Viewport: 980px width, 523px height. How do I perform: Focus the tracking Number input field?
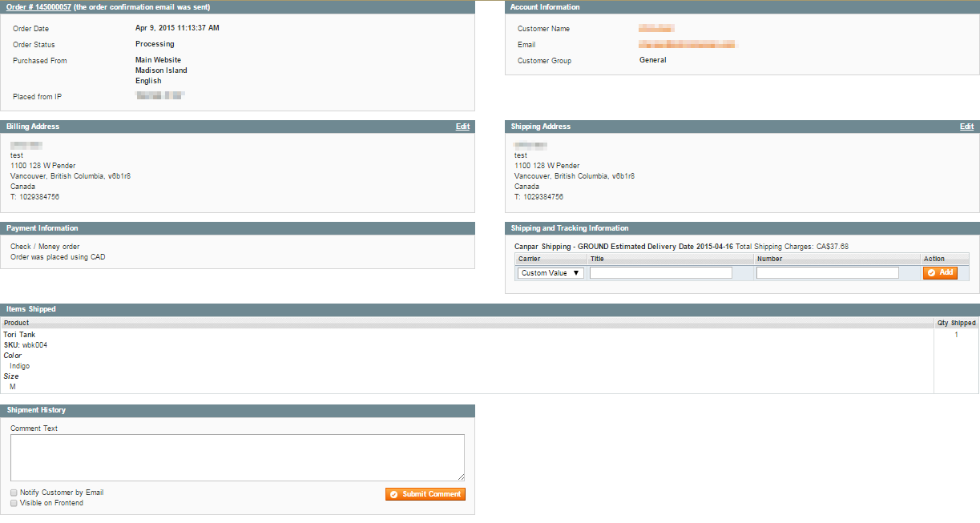pos(828,273)
